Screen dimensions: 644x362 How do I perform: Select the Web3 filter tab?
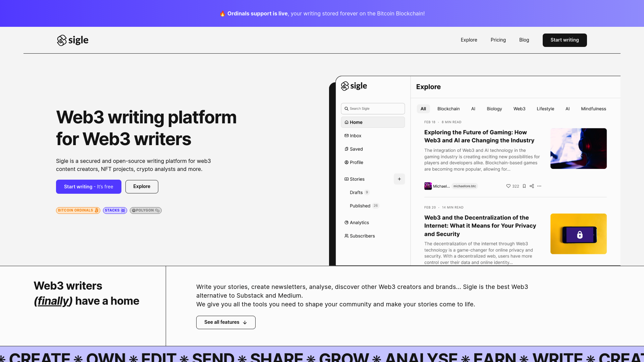[519, 109]
